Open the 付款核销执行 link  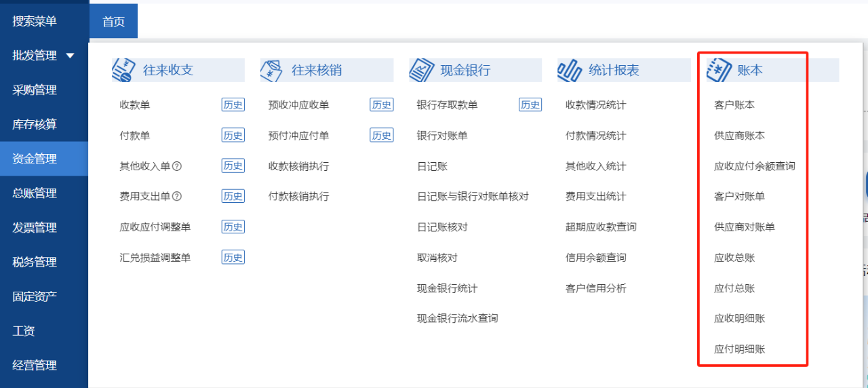[x=298, y=197]
